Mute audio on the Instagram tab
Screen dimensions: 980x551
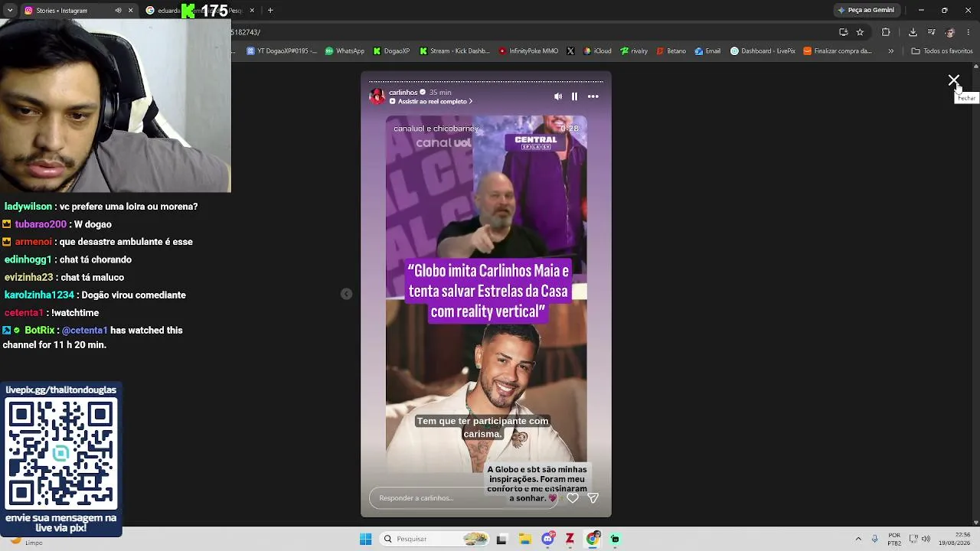pyautogui.click(x=118, y=11)
